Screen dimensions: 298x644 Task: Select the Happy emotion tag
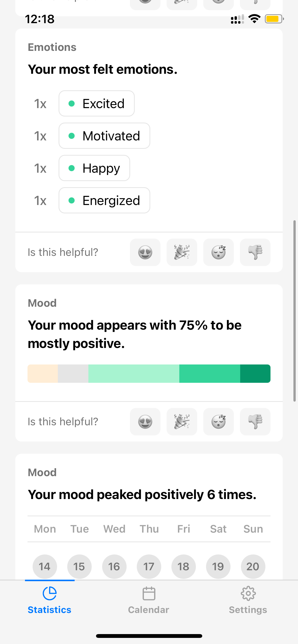(x=94, y=168)
